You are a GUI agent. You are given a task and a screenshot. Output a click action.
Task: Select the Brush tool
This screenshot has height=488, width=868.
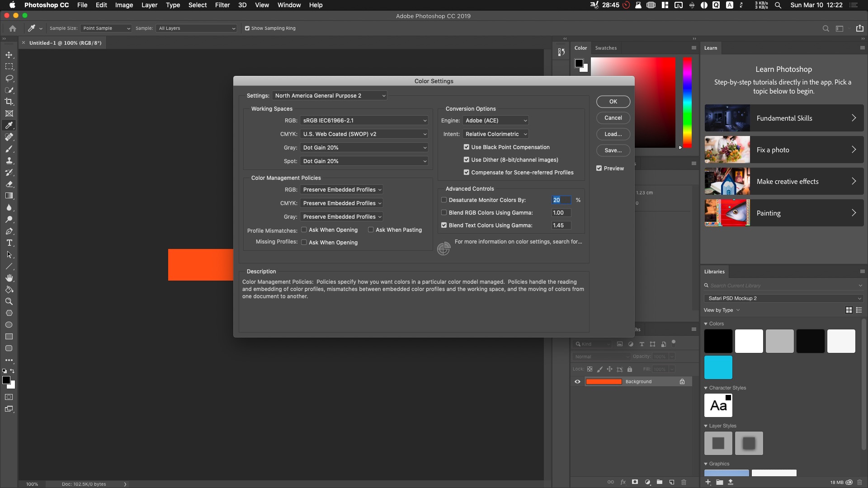click(x=9, y=149)
